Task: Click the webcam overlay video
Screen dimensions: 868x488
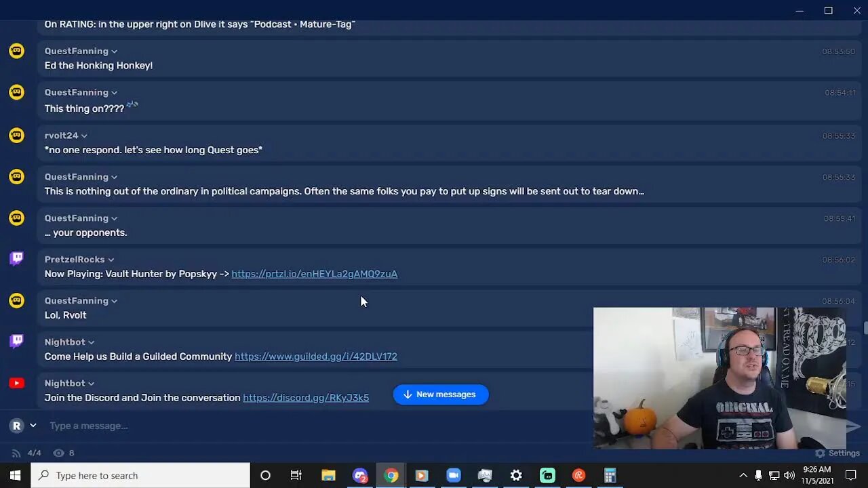Action: (x=719, y=378)
